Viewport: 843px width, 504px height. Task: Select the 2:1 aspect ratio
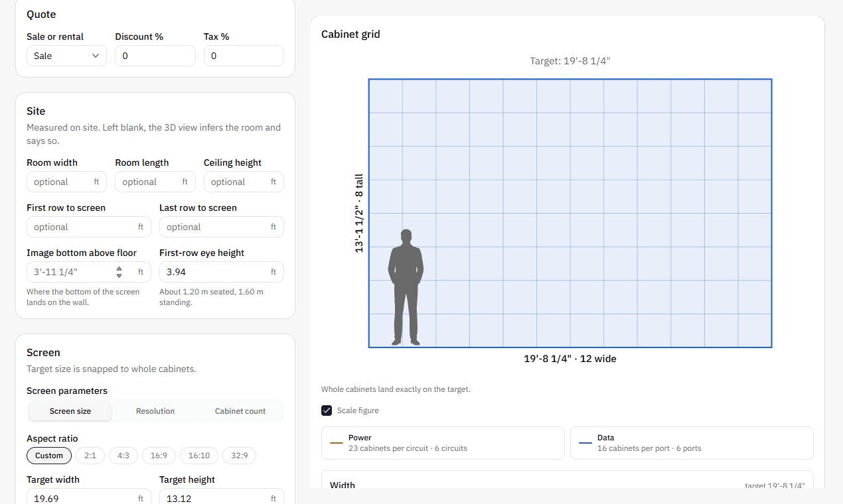coord(90,456)
